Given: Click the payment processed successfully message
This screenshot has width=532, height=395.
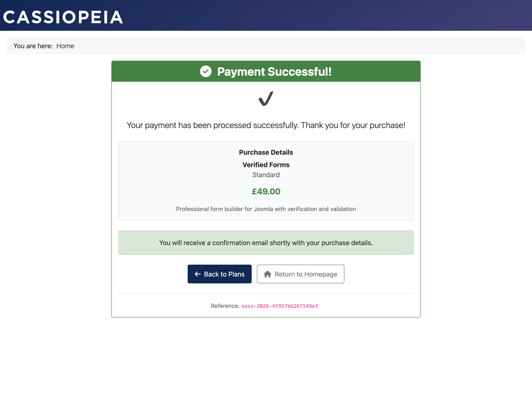Looking at the screenshot, I should click(x=266, y=125).
